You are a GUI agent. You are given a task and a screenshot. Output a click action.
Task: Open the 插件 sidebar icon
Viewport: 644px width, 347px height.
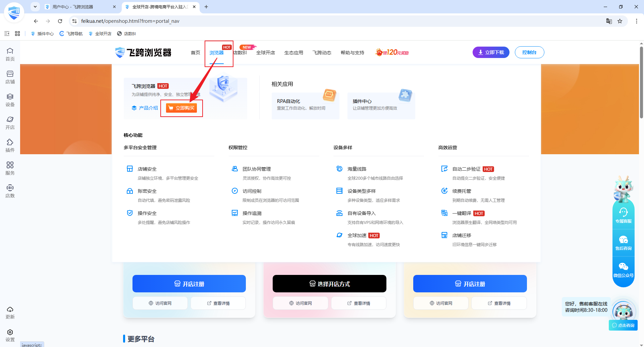[10, 146]
